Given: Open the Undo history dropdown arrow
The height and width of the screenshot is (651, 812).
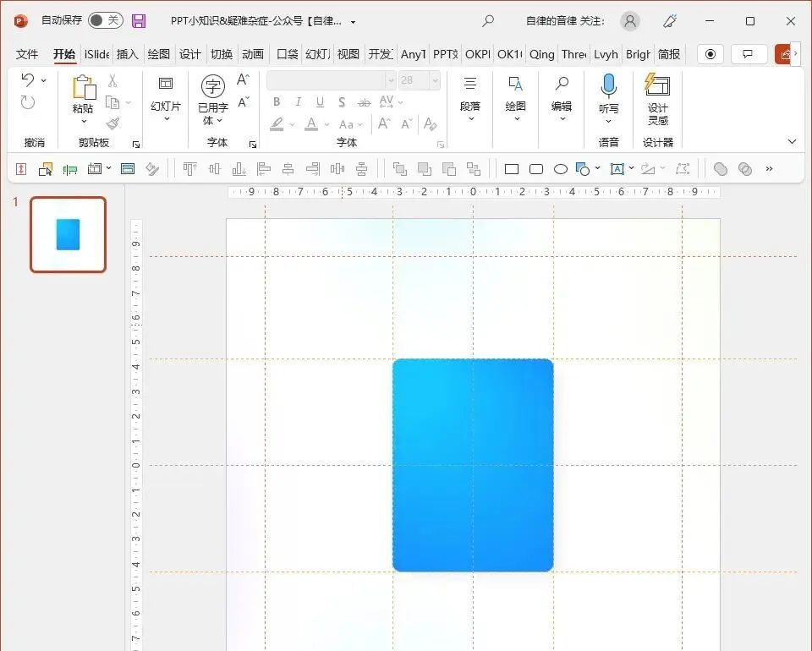Looking at the screenshot, I should (43, 80).
